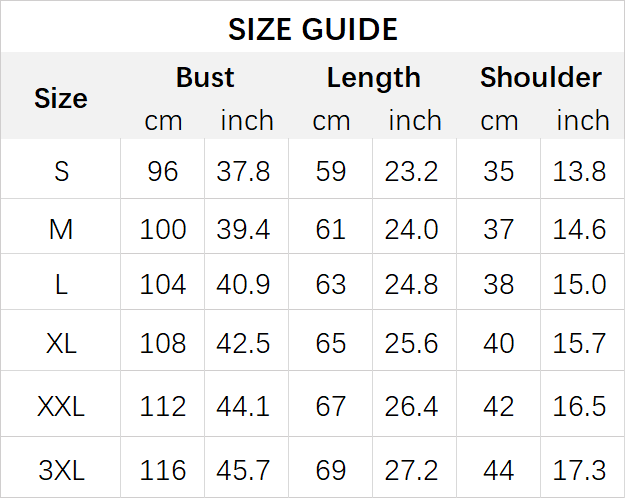Click the cm subheader under Bust
Screen dimensions: 625x498
pos(163,121)
